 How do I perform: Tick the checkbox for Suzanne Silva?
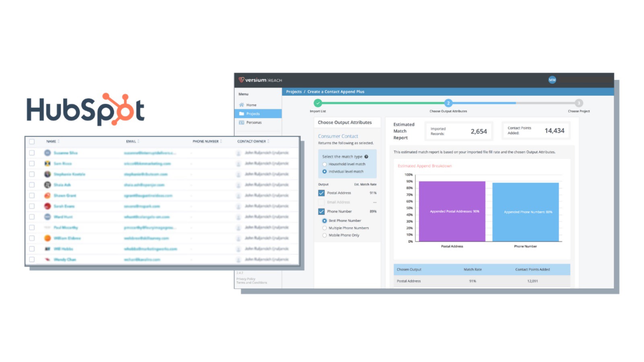point(32,153)
